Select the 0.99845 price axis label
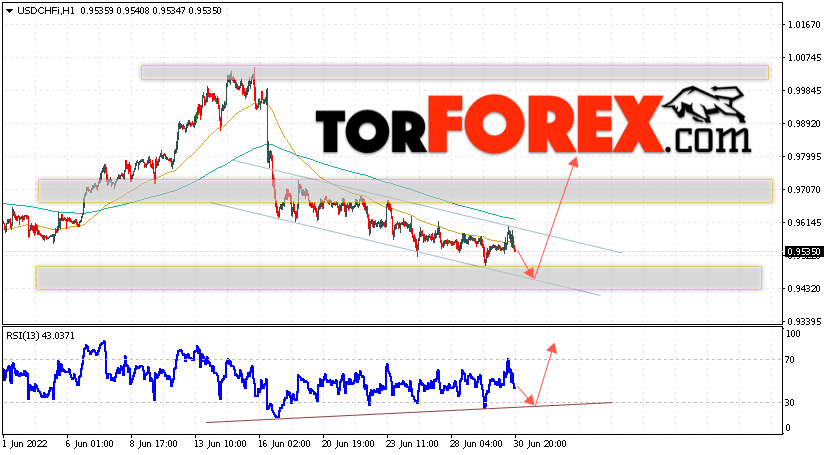Screen dimensions: 828x455 tap(804, 91)
